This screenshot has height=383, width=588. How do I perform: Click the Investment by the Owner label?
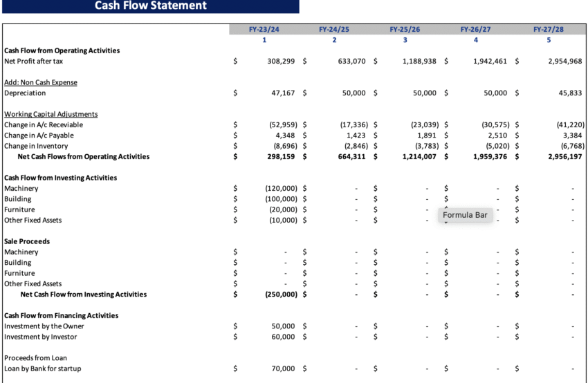(x=44, y=326)
